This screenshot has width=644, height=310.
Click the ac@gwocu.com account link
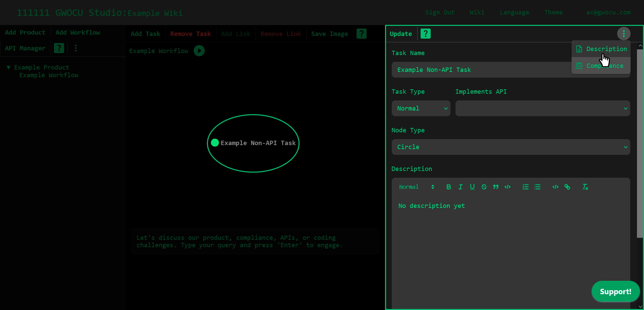[x=608, y=12]
